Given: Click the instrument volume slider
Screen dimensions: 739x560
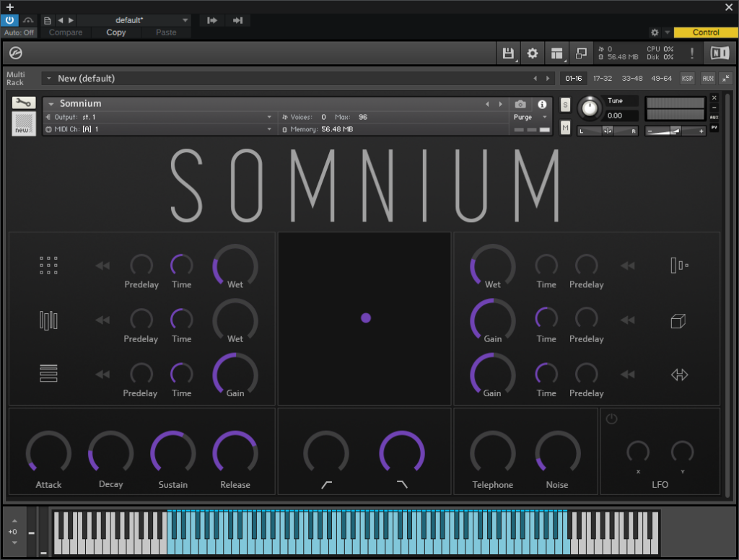Looking at the screenshot, I should [x=675, y=131].
